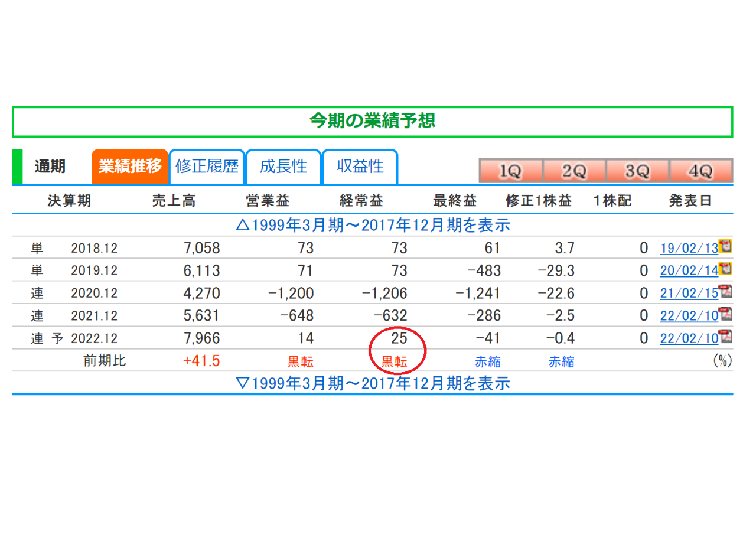Select the 業績推移 tab
The image size is (756, 538).
tap(130, 167)
